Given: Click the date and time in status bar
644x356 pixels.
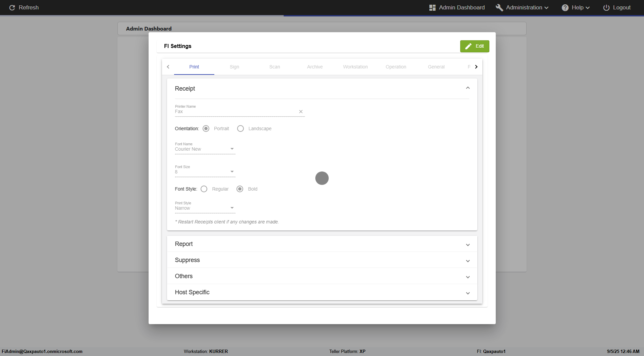Looking at the screenshot, I should click(x=623, y=351).
